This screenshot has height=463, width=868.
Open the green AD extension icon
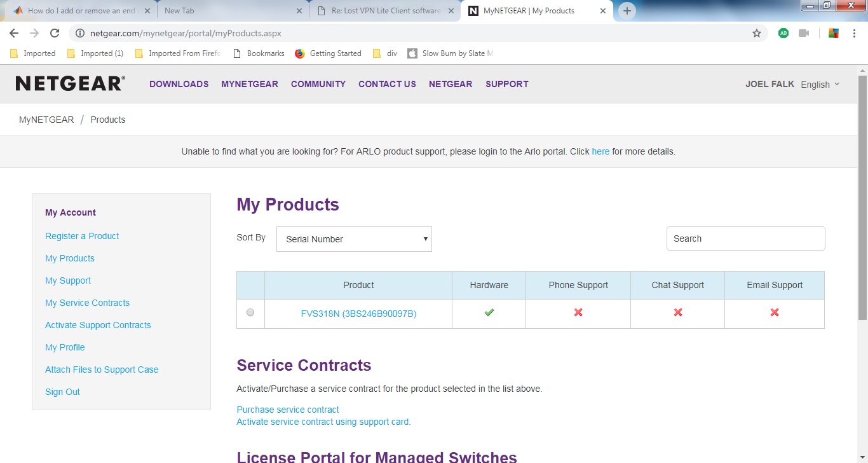point(783,33)
